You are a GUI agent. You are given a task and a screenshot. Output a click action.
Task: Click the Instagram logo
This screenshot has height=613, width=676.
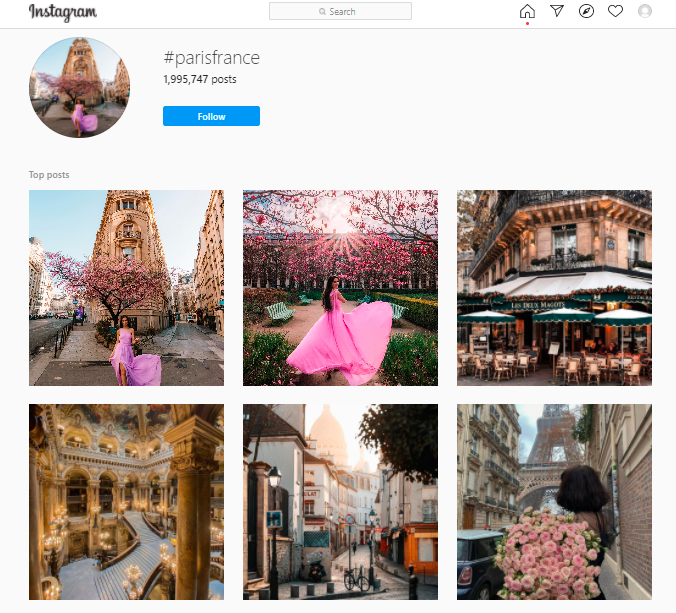coord(63,12)
